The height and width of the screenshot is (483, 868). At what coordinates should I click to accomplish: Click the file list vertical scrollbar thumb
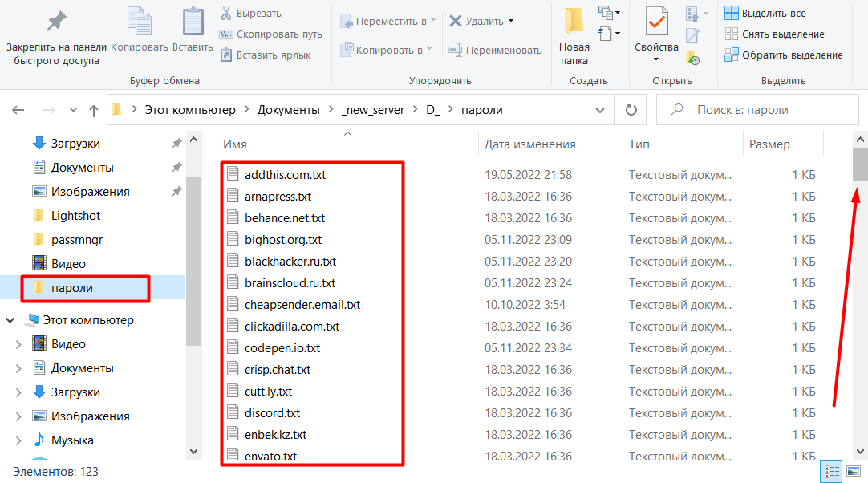click(x=860, y=164)
